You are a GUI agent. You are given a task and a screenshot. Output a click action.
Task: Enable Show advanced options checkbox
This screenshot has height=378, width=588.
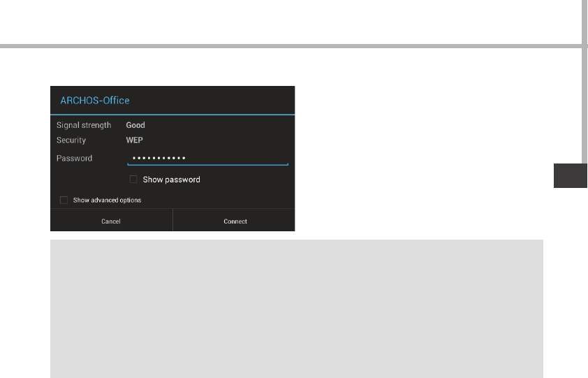64,200
